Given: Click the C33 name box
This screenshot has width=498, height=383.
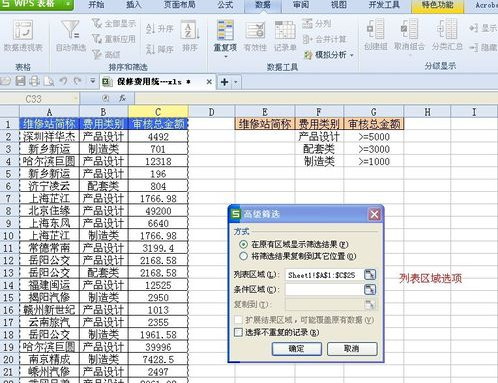Looking at the screenshot, I should pos(39,99).
